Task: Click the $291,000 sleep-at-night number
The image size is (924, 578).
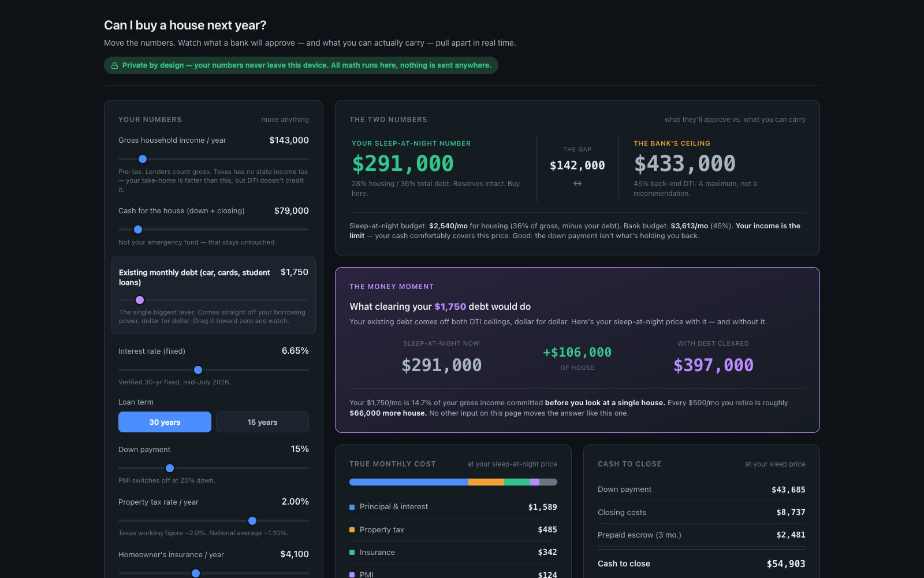Action: tap(403, 164)
